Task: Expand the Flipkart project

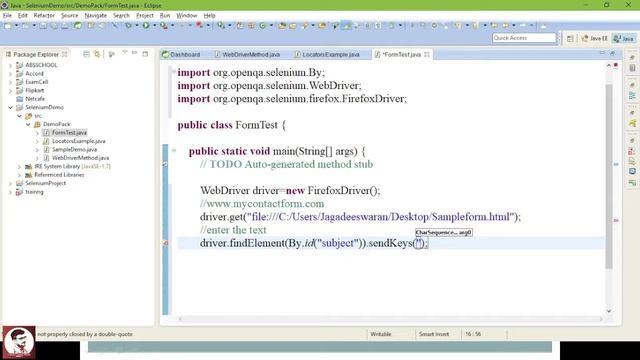Action: point(11,91)
